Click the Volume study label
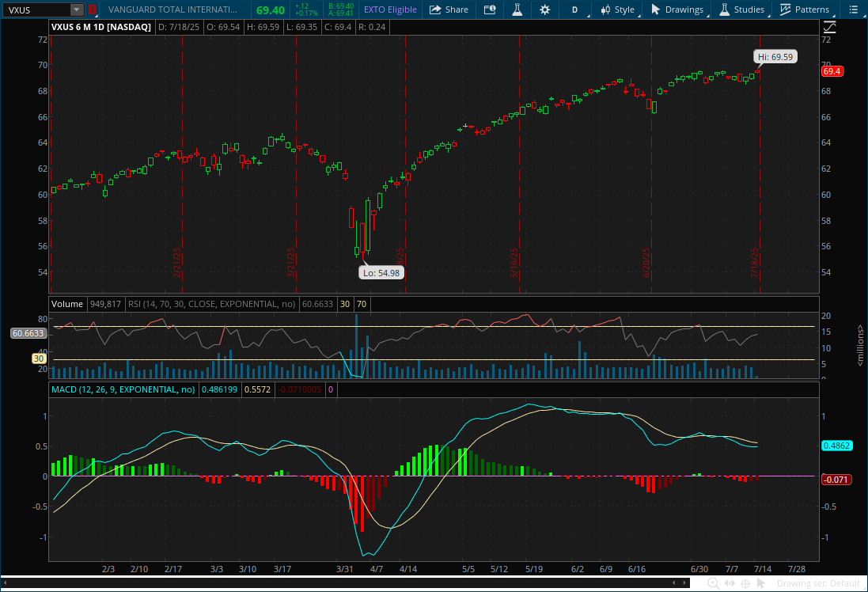The width and height of the screenshot is (868, 592). pos(67,304)
